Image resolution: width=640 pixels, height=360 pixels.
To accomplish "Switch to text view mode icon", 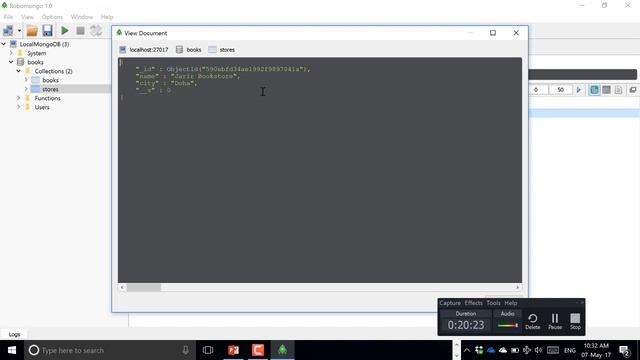I will pos(618,90).
